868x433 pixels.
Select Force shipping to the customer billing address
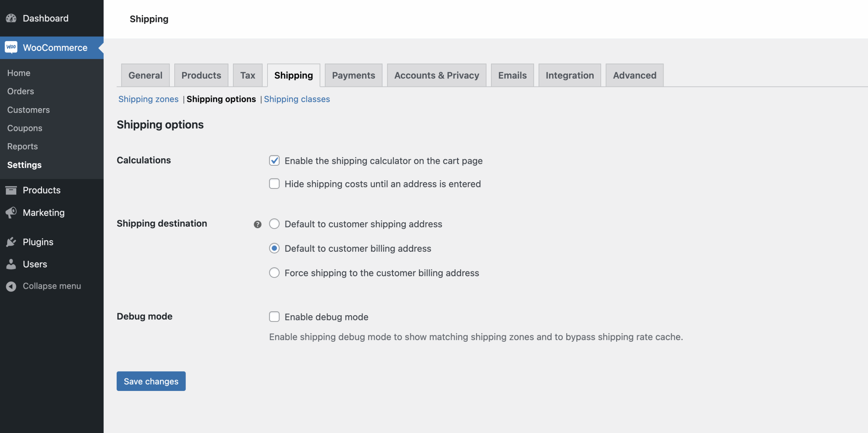[274, 272]
